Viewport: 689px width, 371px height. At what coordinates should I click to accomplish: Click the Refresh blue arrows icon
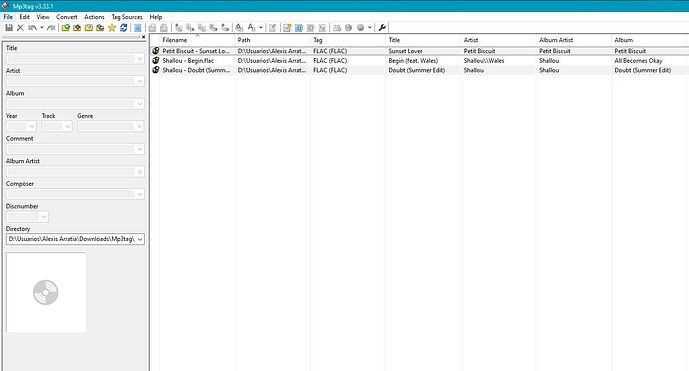coord(123,28)
